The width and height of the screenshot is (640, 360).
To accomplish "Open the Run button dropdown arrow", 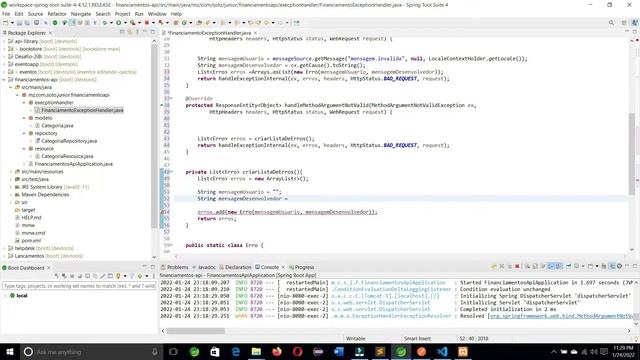I will tap(125, 23).
